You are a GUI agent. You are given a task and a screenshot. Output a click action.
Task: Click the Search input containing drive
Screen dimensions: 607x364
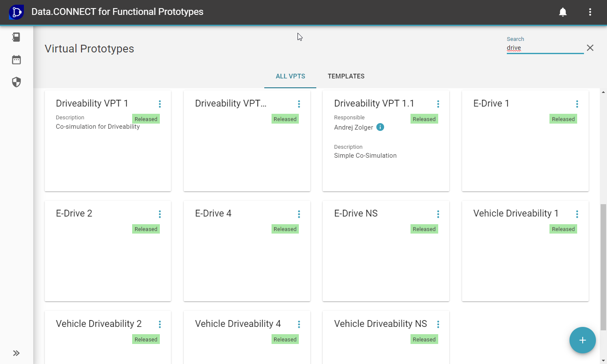pos(545,48)
